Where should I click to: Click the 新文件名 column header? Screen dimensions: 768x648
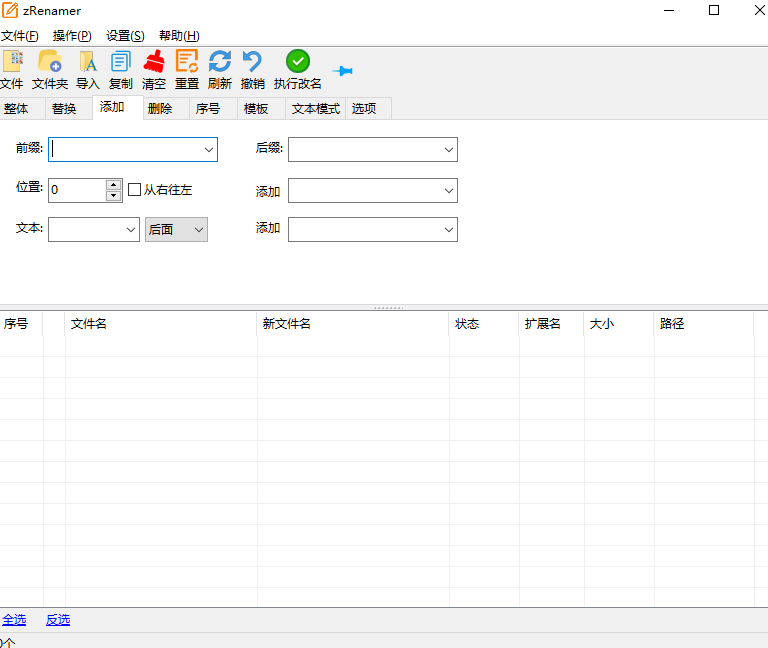point(353,324)
